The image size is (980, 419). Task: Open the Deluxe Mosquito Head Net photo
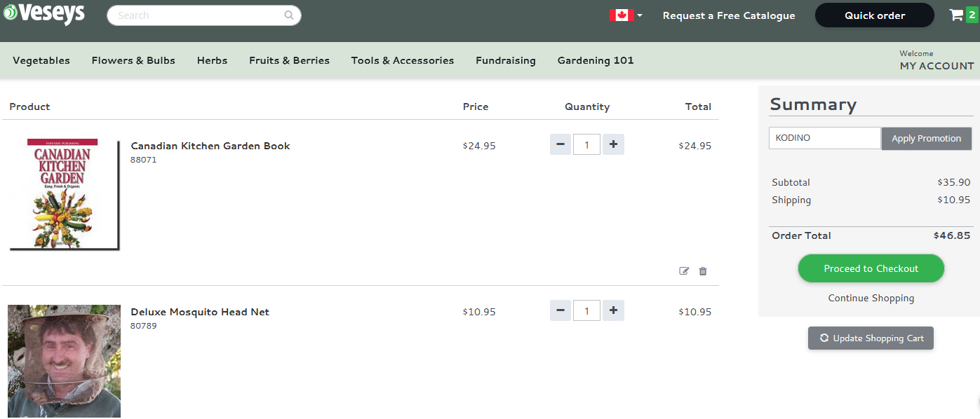(x=64, y=361)
